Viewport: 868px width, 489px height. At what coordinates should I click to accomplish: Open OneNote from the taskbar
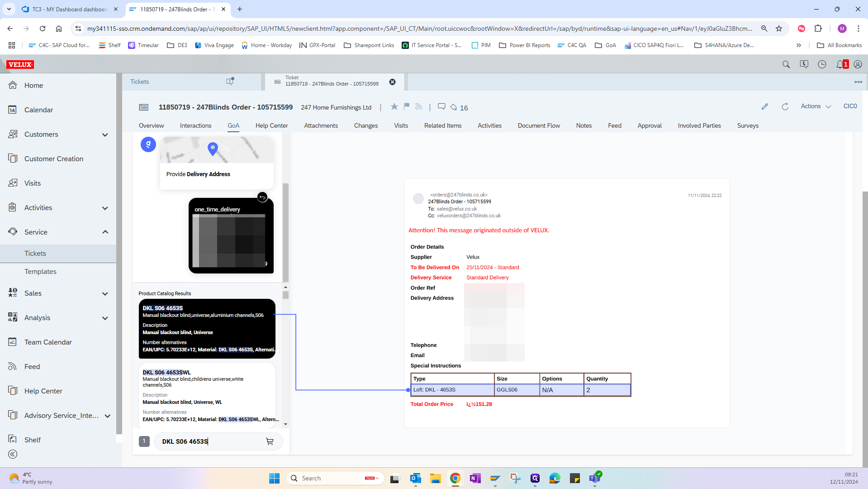[x=475, y=478]
